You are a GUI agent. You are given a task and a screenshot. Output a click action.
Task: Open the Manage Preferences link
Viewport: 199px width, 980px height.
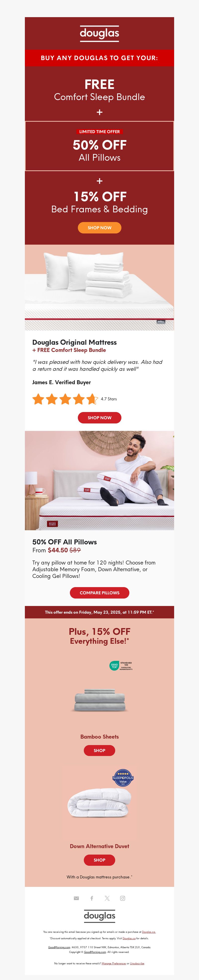pyautogui.click(x=114, y=964)
